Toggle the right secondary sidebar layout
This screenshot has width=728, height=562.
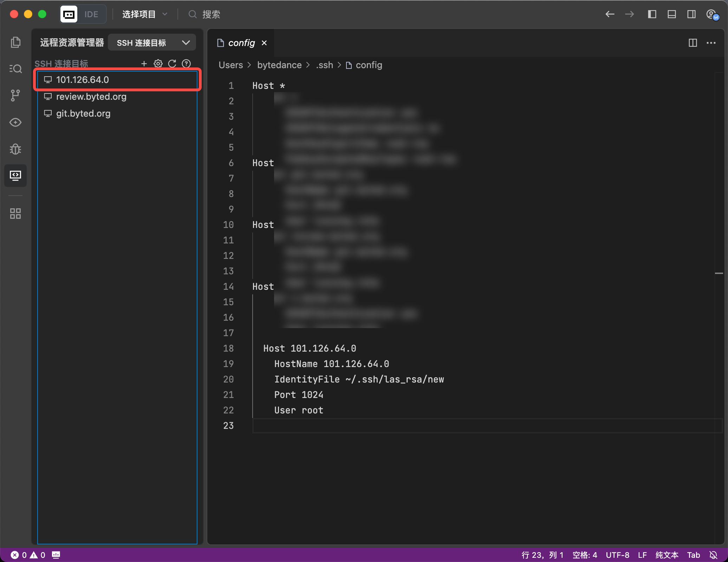pos(691,14)
